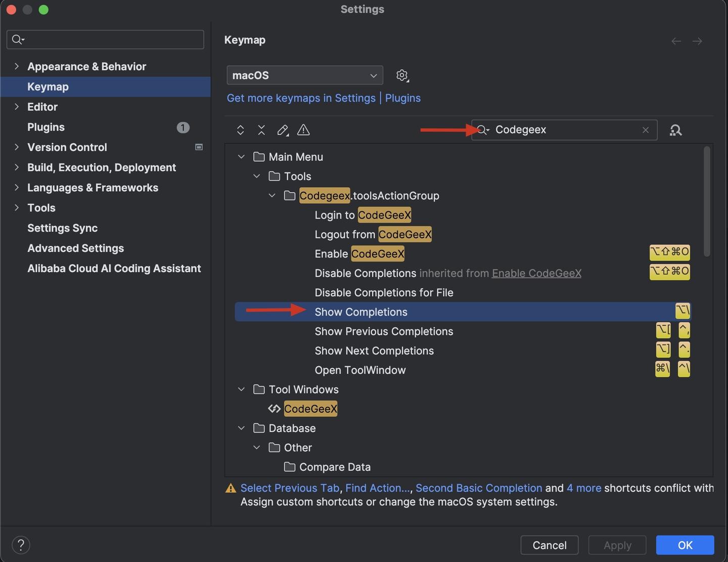The image size is (728, 562).
Task: Click the Expand All icon in keymap toolbar
Action: pos(241,130)
